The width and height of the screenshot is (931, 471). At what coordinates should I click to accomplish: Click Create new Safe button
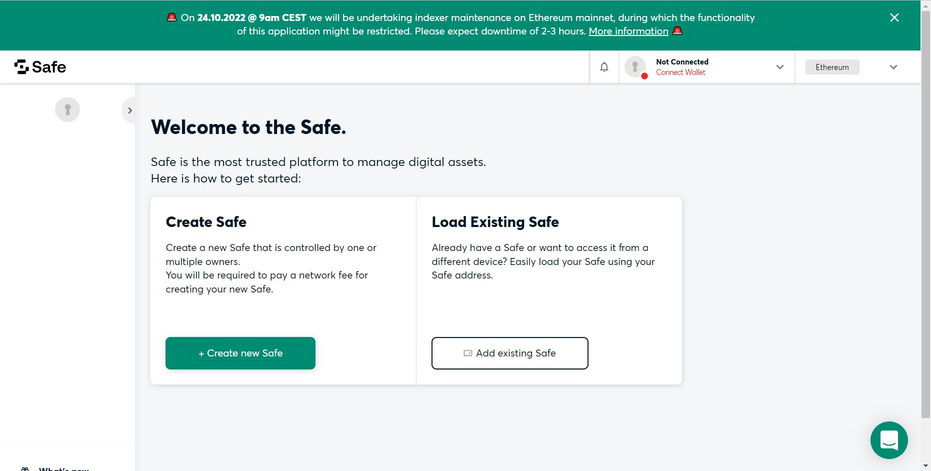coord(240,353)
